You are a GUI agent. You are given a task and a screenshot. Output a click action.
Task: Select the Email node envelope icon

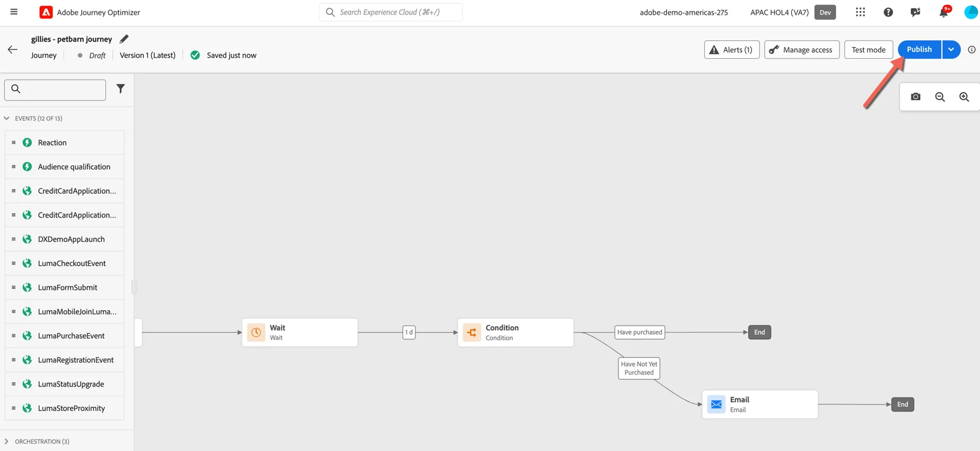(716, 404)
